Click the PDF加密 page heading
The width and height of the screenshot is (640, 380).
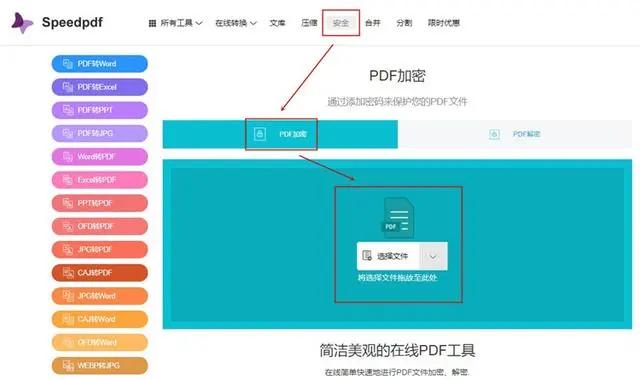397,76
